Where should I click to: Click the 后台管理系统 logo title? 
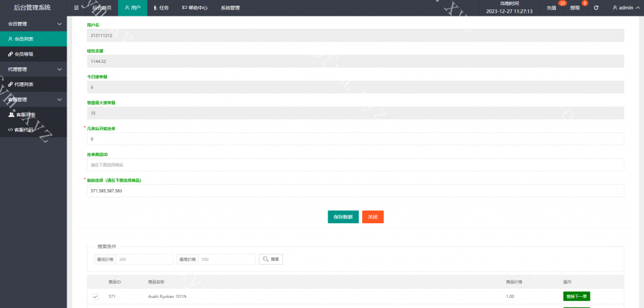point(33,8)
